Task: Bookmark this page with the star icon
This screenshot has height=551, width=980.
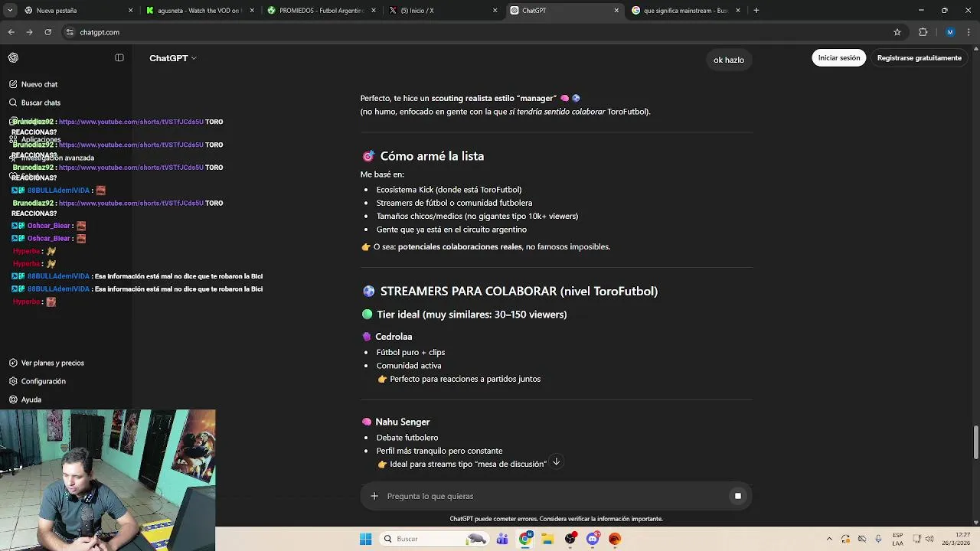Action: click(897, 32)
